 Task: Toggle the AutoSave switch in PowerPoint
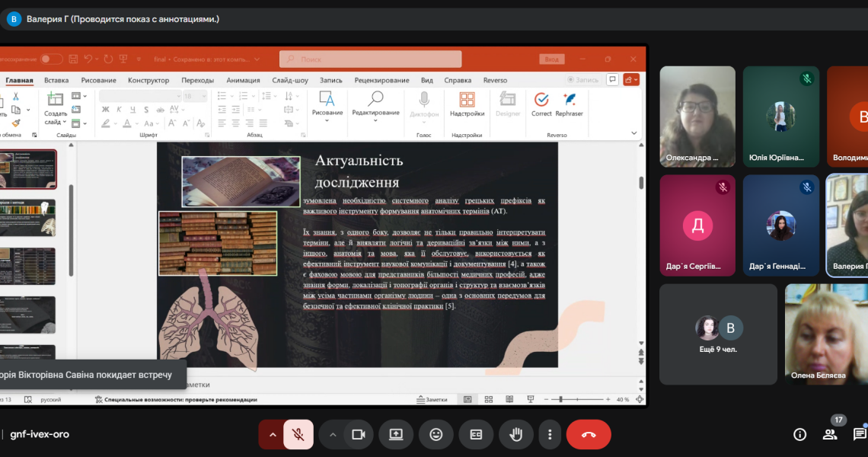(51, 59)
